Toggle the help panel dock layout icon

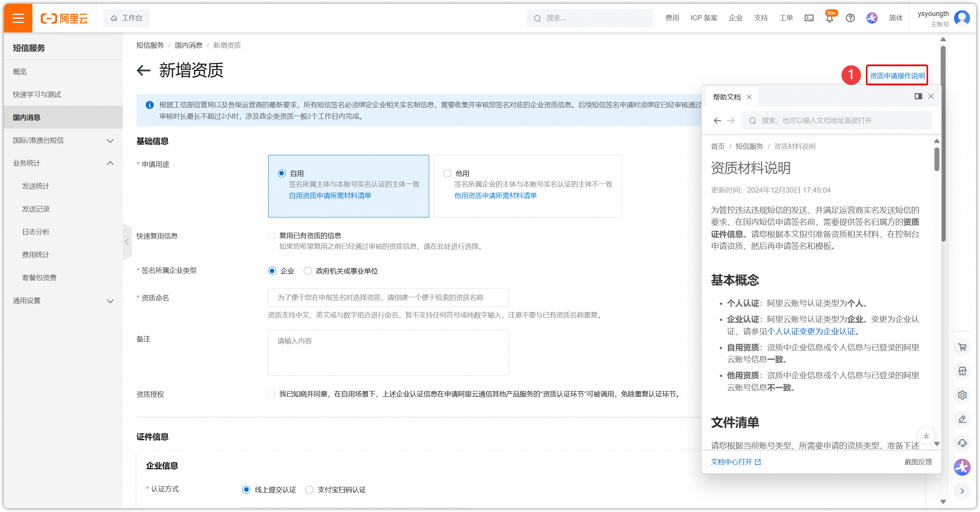click(x=918, y=96)
